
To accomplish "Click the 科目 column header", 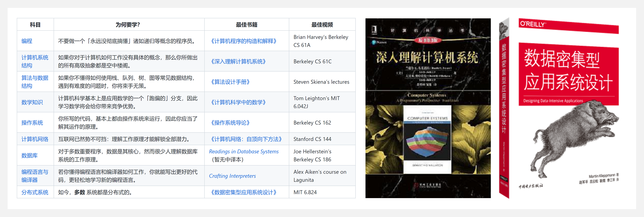I will (x=35, y=25).
